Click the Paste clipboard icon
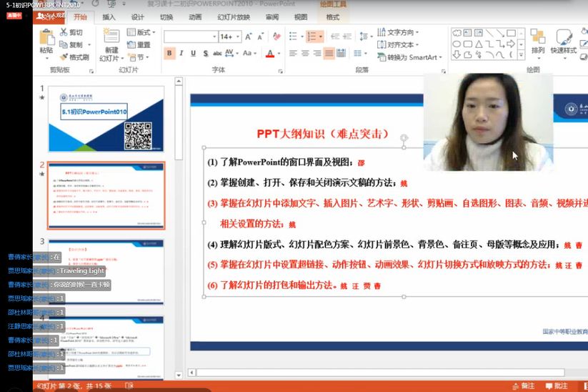Image resolution: width=588 pixels, height=392 pixels. click(x=46, y=37)
